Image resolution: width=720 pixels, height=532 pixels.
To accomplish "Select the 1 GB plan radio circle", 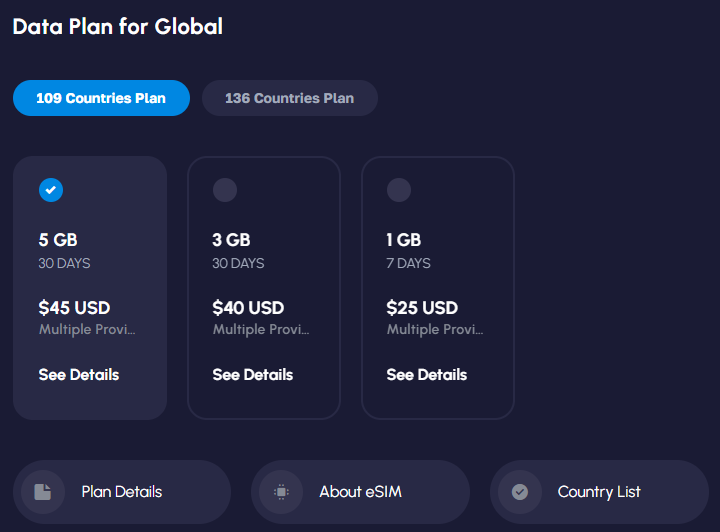I will click(399, 190).
